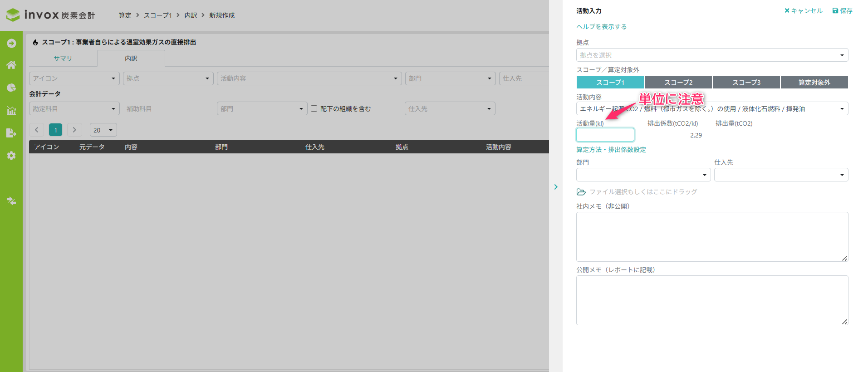Click the data transfer arrows sidebar icon
The width and height of the screenshot is (868, 372).
point(11,201)
